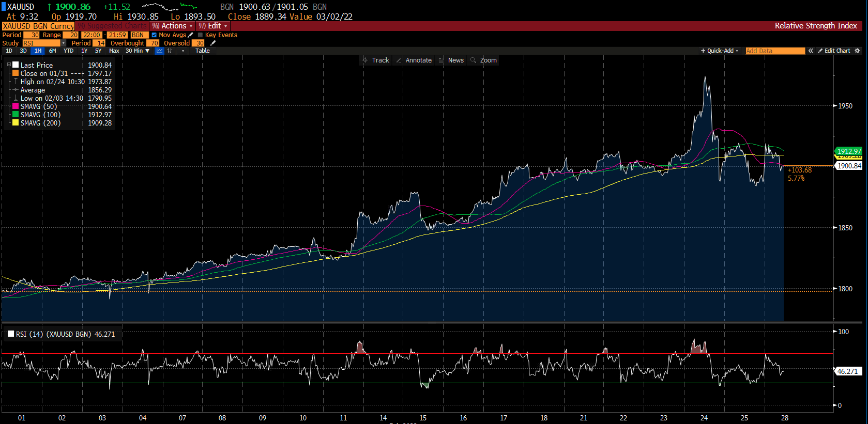Open the Study RSI dropdown
Image resolution: width=868 pixels, height=424 pixels.
63,43
